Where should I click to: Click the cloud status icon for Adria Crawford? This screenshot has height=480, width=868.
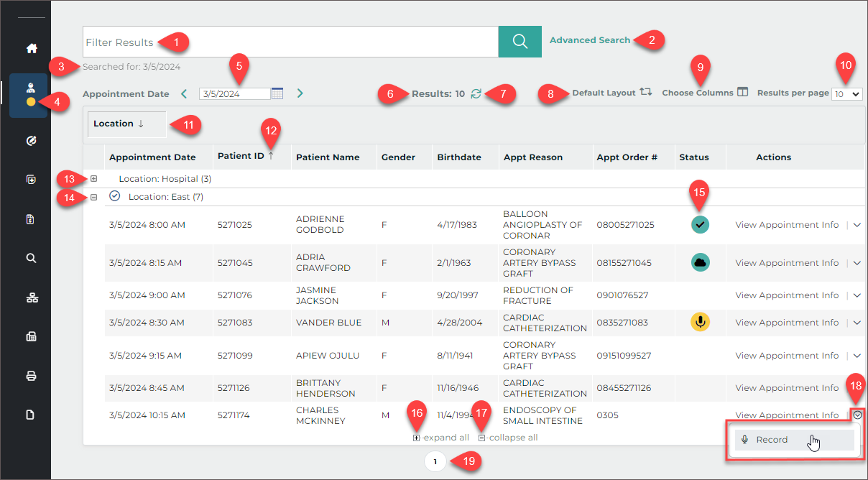[700, 262]
